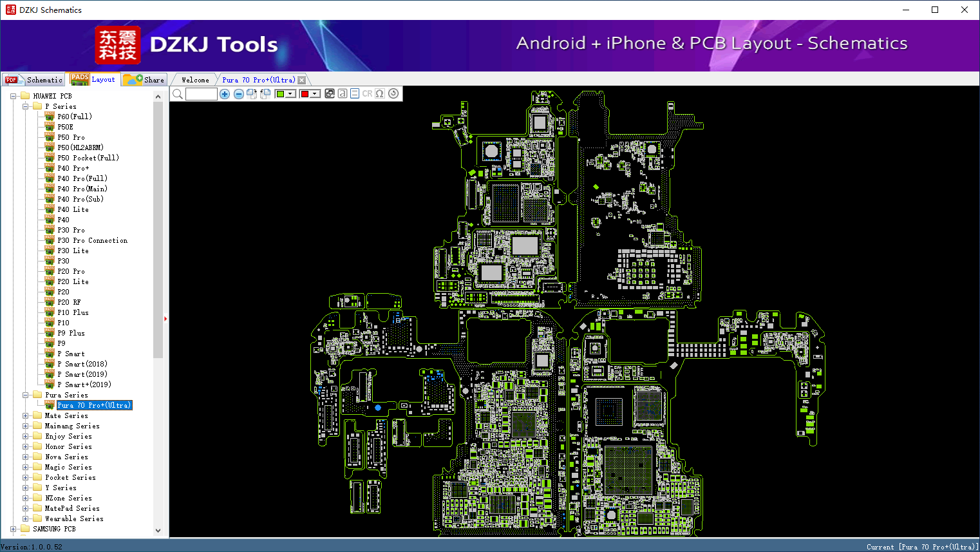Expand the SAMSUNG PCB tree node
980x552 pixels.
[13, 529]
